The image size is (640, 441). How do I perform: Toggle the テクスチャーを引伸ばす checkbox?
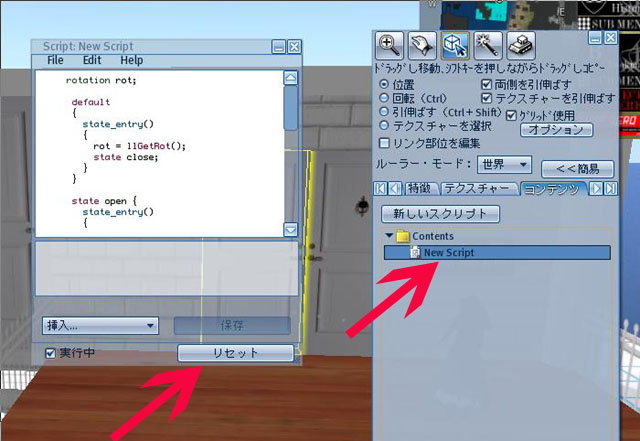pos(486,98)
